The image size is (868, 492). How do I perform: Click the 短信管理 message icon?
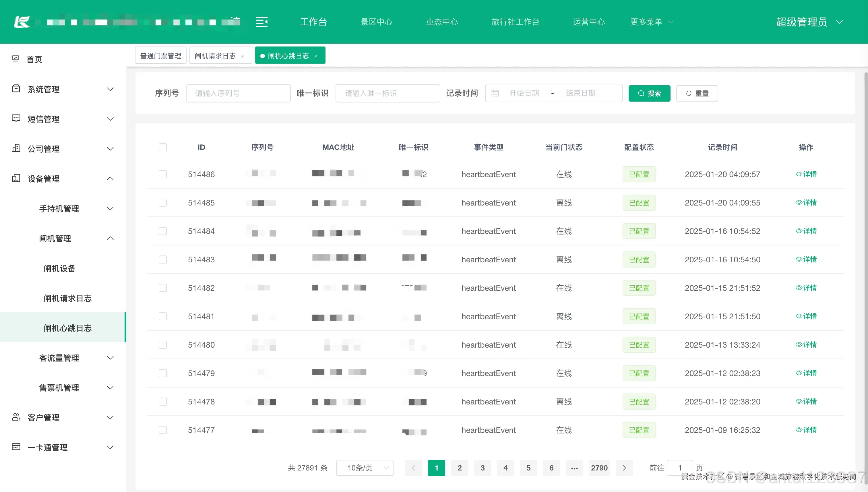pos(16,119)
